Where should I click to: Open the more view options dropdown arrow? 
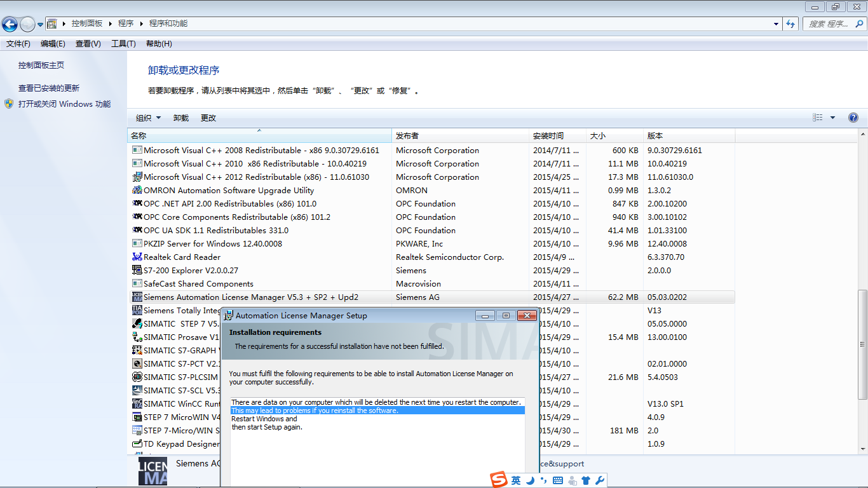pyautogui.click(x=832, y=118)
